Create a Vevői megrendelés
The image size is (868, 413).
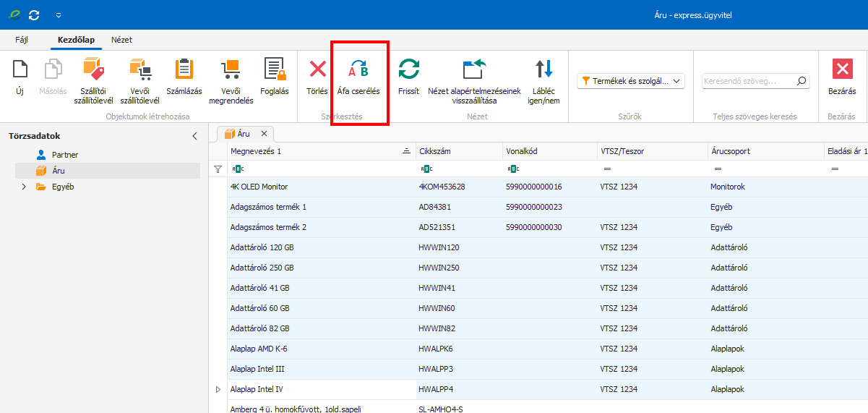click(x=231, y=80)
